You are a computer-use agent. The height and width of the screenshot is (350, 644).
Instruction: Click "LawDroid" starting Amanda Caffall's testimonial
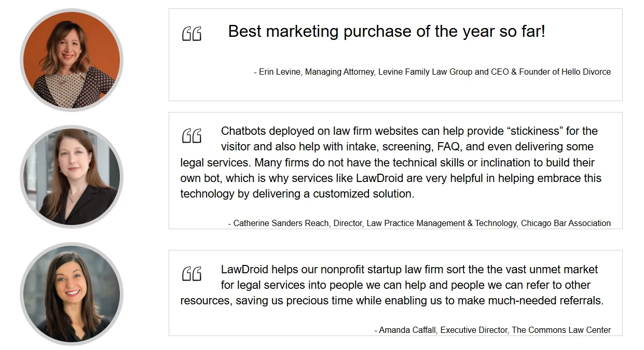coord(244,270)
